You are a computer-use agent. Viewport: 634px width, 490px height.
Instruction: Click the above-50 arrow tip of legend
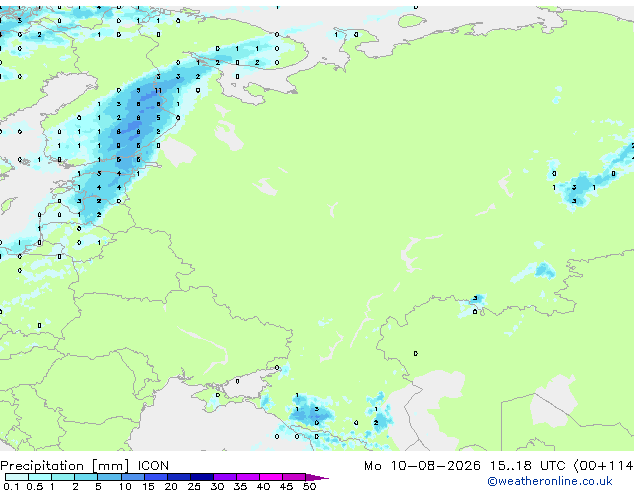317,477
